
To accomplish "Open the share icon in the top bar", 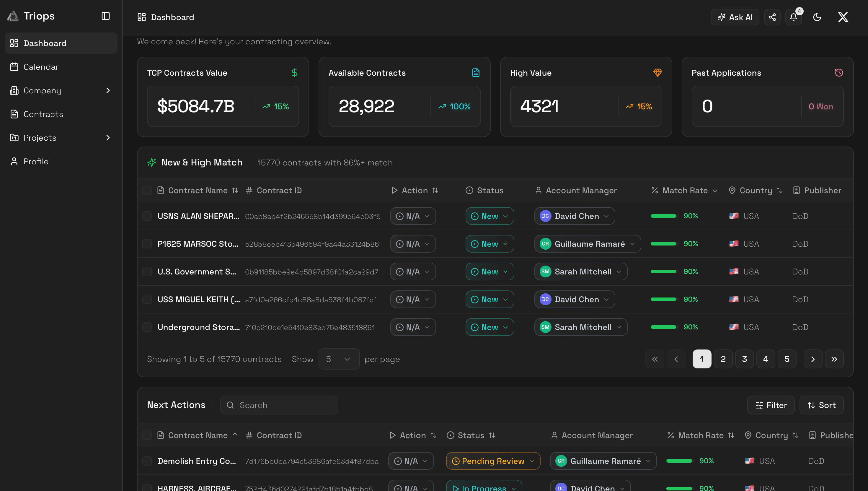I will pyautogui.click(x=772, y=17).
